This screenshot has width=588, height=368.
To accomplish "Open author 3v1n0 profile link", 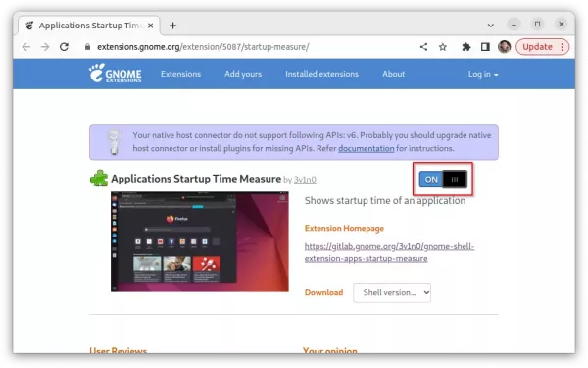I will [x=305, y=180].
